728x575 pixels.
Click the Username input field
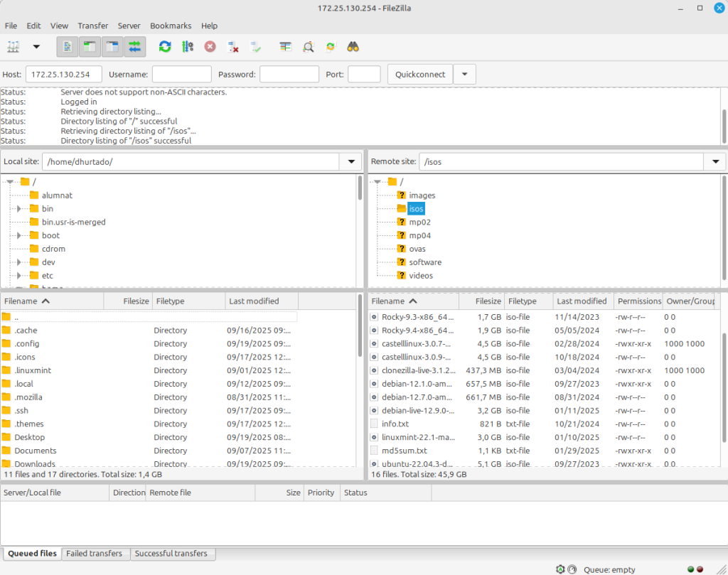182,75
